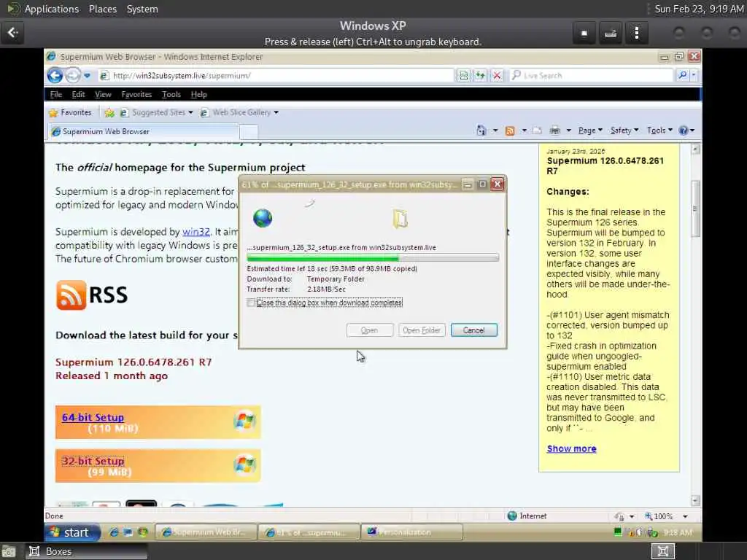Click the Cancel button in the download dialog
The width and height of the screenshot is (747, 560).
[x=474, y=330]
